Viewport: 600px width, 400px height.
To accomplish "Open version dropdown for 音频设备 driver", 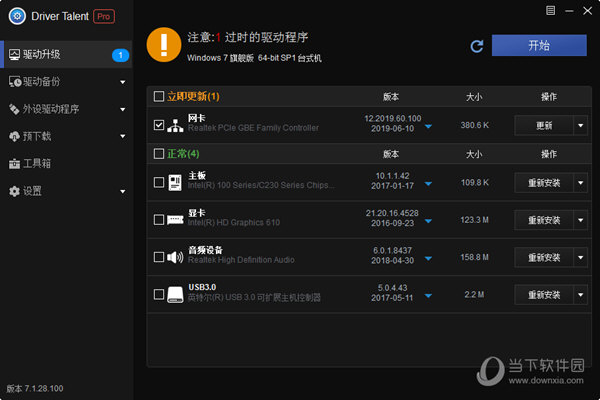I will (428, 258).
